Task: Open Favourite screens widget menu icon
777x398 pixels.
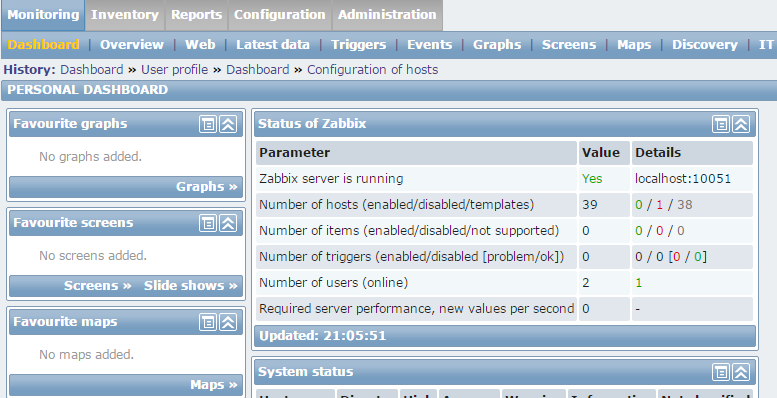Action: pos(208,223)
